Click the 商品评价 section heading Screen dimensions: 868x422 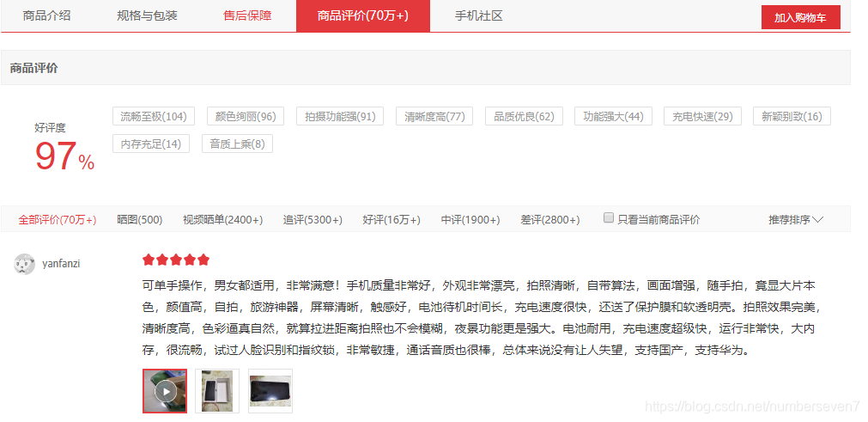[x=33, y=69]
